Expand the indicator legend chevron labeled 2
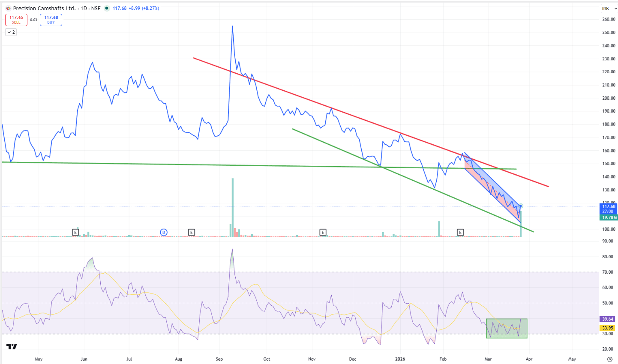This screenshot has width=618, height=364. tap(11, 32)
